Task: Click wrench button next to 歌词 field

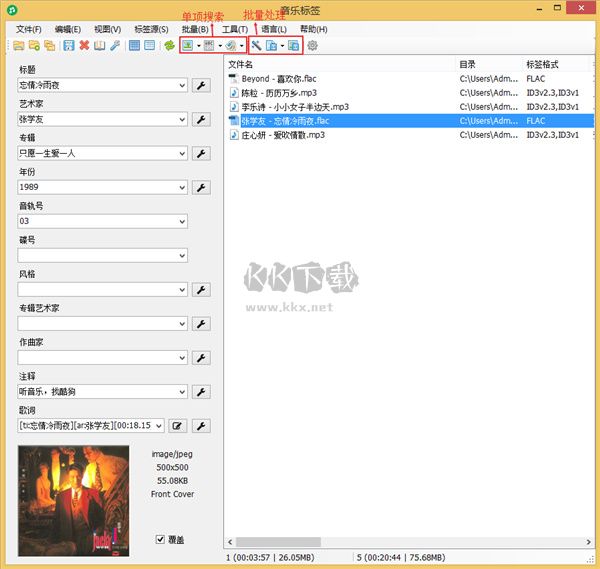Action: point(201,426)
